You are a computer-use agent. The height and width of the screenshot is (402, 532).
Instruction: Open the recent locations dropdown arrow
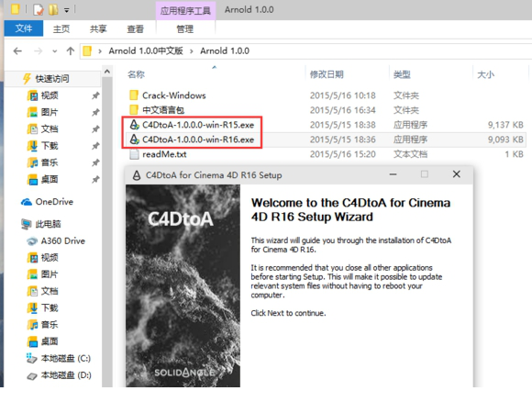(x=55, y=51)
